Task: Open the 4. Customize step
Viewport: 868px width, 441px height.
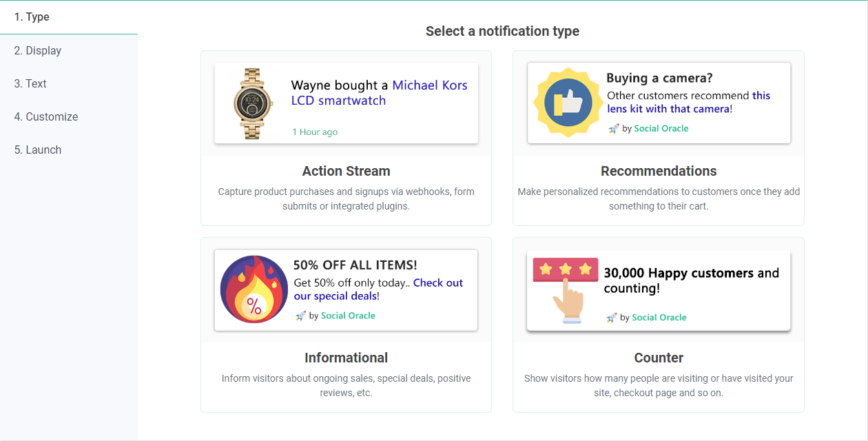Action: pyautogui.click(x=46, y=116)
